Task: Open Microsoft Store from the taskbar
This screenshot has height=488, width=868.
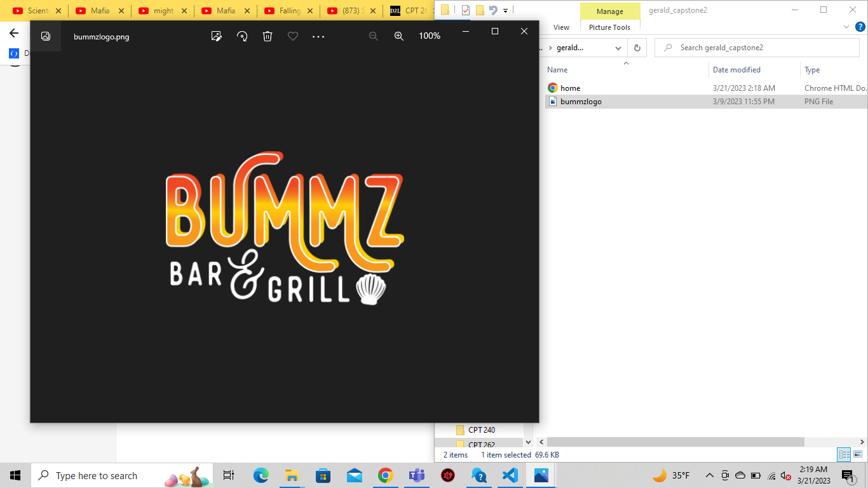Action: 323,475
